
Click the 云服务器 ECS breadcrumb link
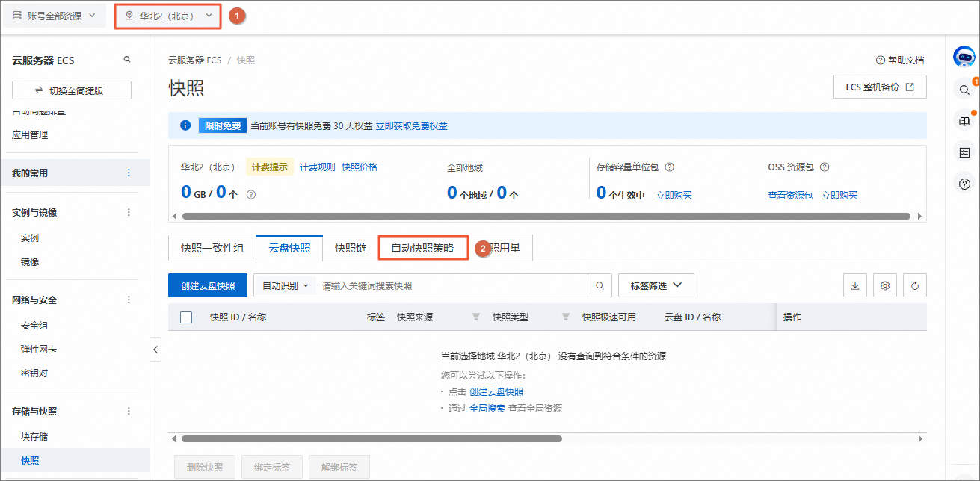tap(195, 60)
